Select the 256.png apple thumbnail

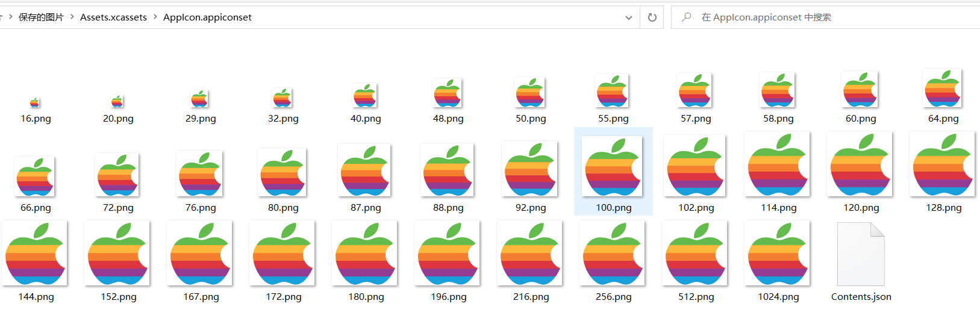(613, 253)
